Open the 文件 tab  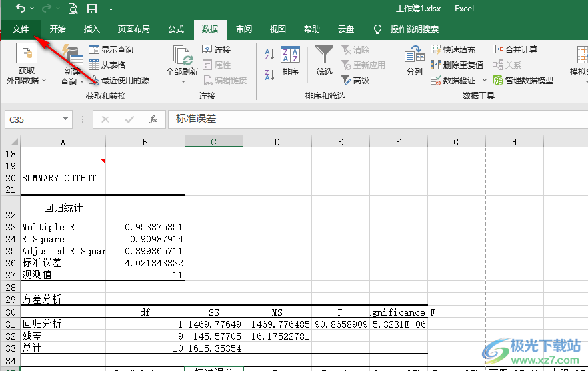coord(21,29)
